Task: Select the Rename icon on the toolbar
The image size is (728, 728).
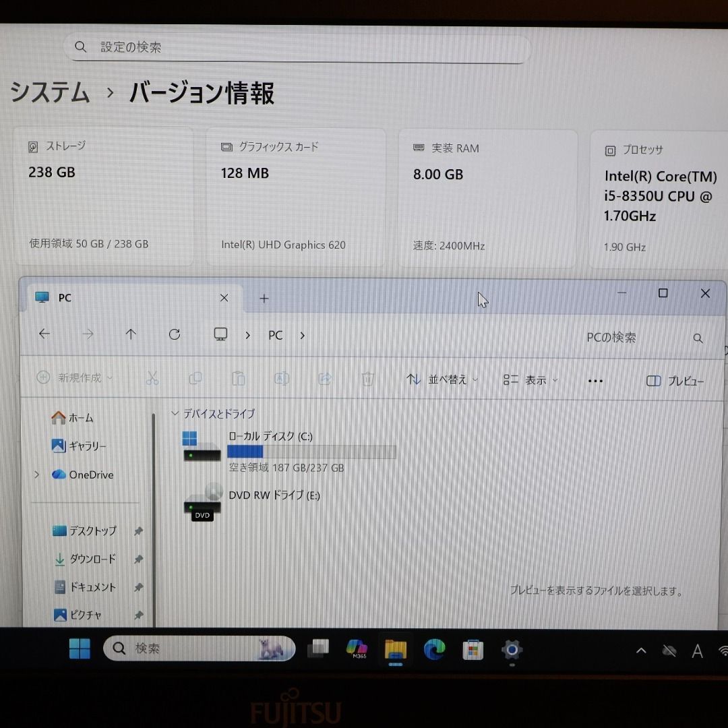Action: point(282,379)
